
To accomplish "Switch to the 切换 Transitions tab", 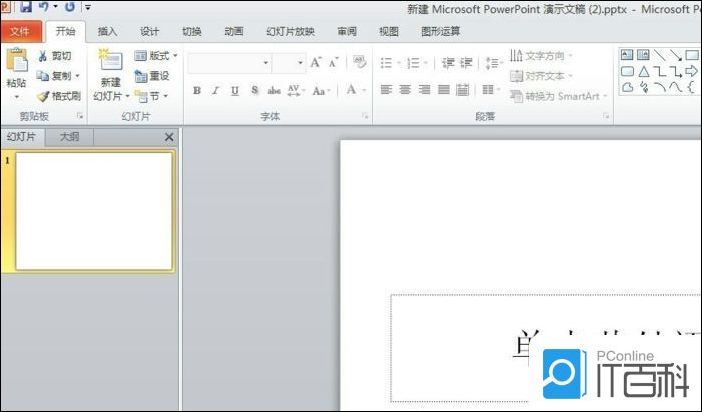I will tap(191, 31).
